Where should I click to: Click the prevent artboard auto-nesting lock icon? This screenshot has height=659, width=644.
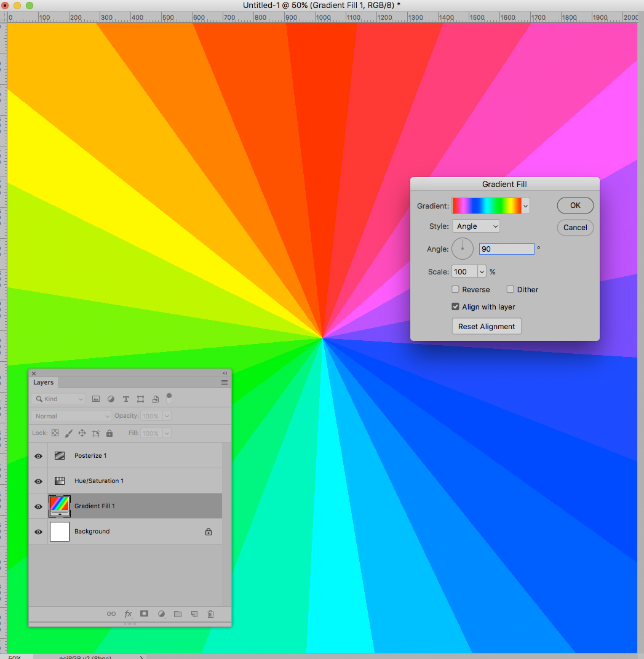click(x=96, y=433)
